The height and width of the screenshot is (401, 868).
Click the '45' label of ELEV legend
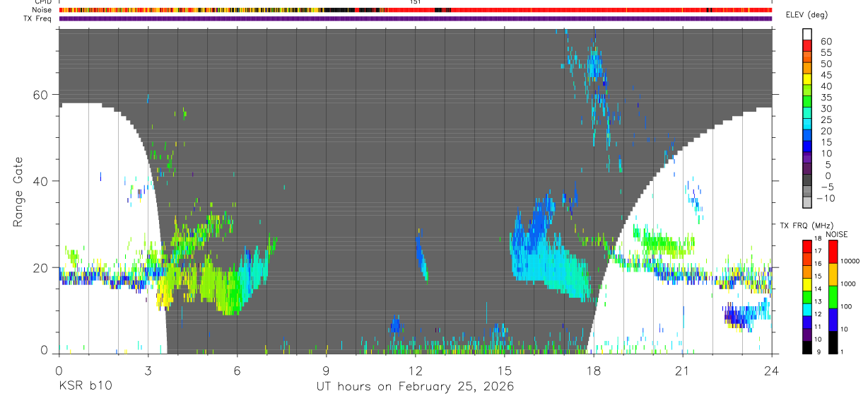coord(826,75)
